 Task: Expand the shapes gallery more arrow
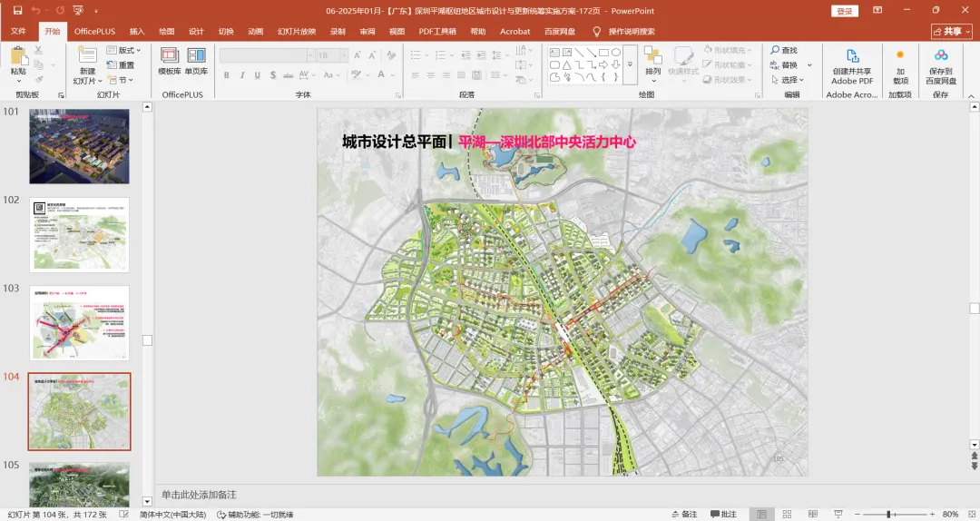coord(630,64)
